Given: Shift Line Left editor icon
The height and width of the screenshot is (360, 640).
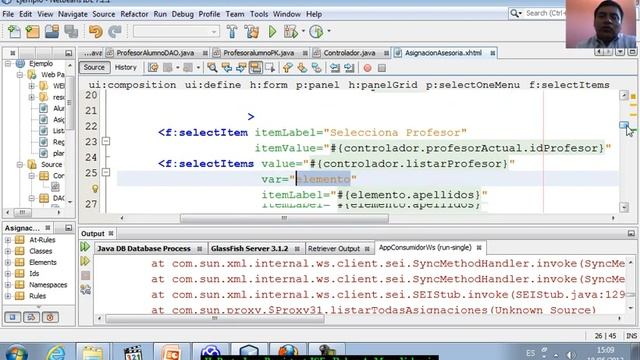Looking at the screenshot, I should 335,68.
